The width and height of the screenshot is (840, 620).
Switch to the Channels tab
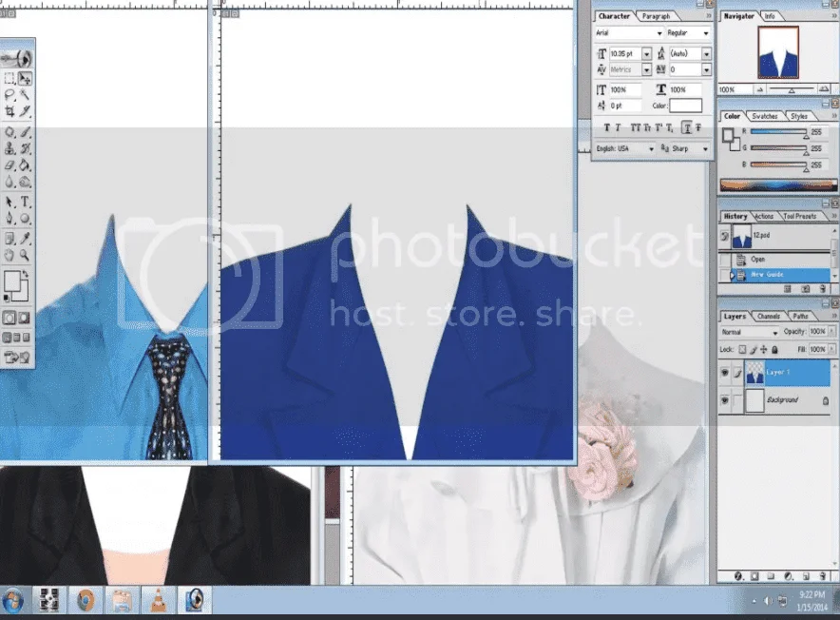[x=768, y=317]
